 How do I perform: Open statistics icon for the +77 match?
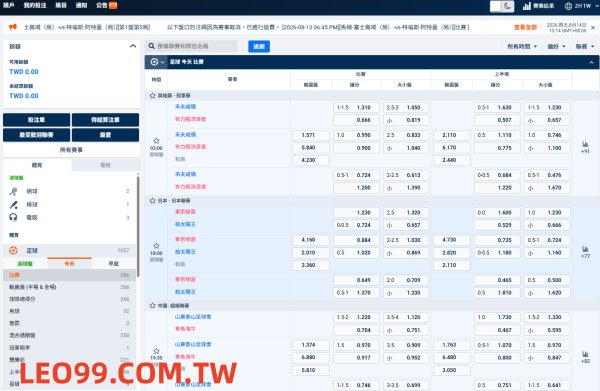[x=585, y=249]
